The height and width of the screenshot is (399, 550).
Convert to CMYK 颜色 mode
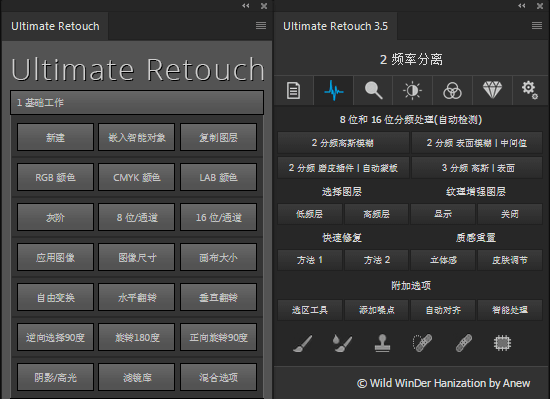pyautogui.click(x=136, y=177)
